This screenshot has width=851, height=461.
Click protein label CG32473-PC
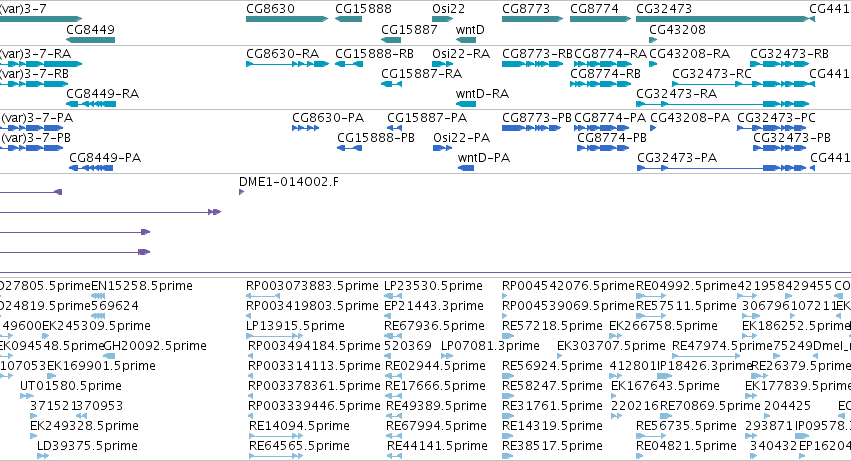[776, 118]
